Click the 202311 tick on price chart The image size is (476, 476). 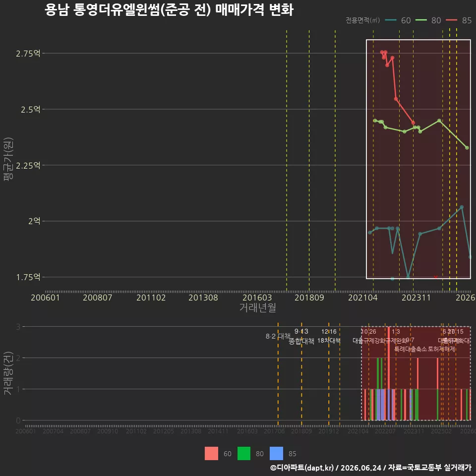click(416, 297)
